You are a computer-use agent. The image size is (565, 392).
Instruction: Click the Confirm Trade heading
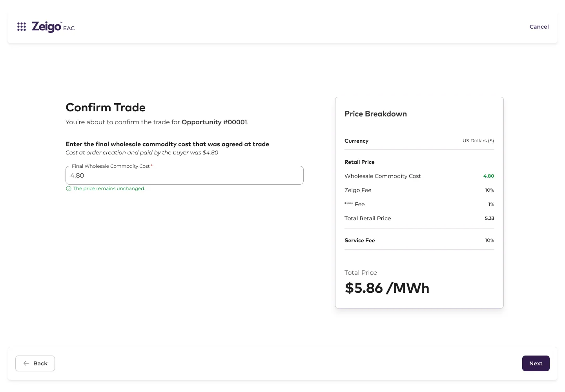pos(106,107)
